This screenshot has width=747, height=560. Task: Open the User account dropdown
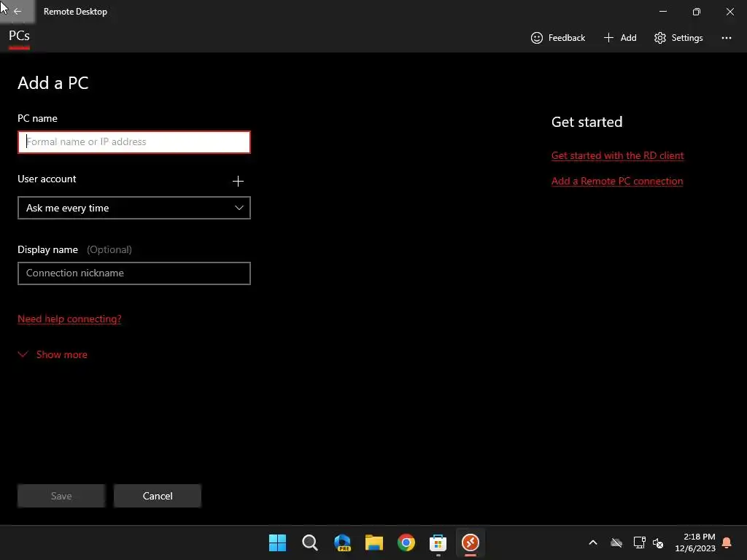tap(134, 208)
